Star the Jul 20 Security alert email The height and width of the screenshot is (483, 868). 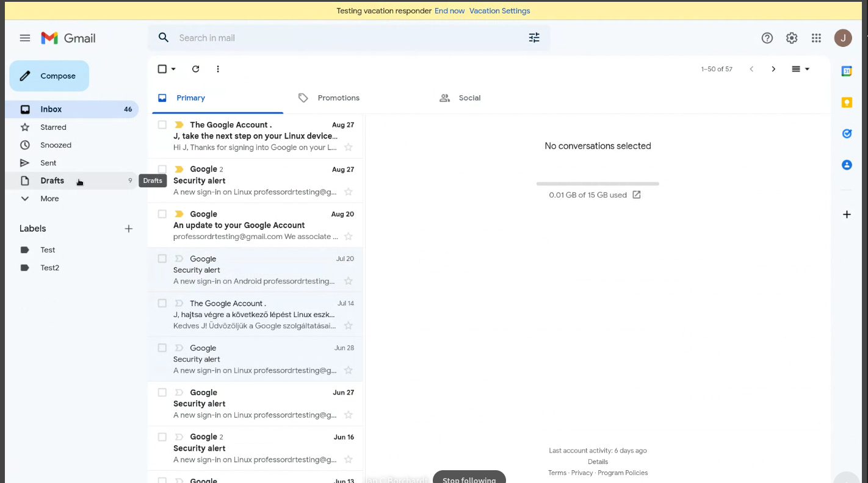pyautogui.click(x=349, y=281)
